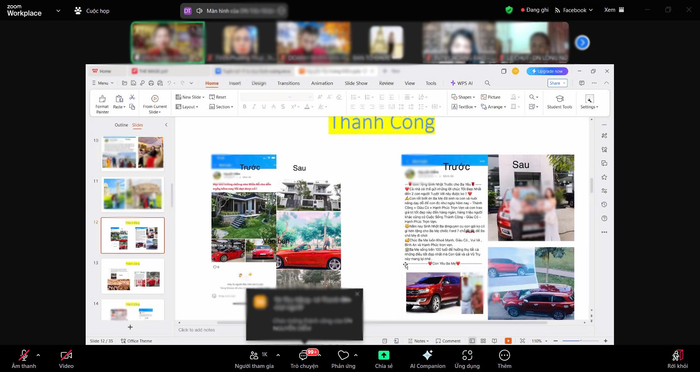Start camera with the Video icon
This screenshot has height=372, width=700.
click(x=66, y=355)
